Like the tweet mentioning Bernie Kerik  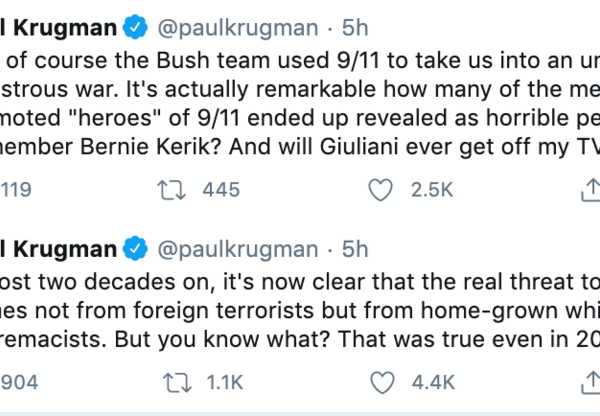click(380, 189)
